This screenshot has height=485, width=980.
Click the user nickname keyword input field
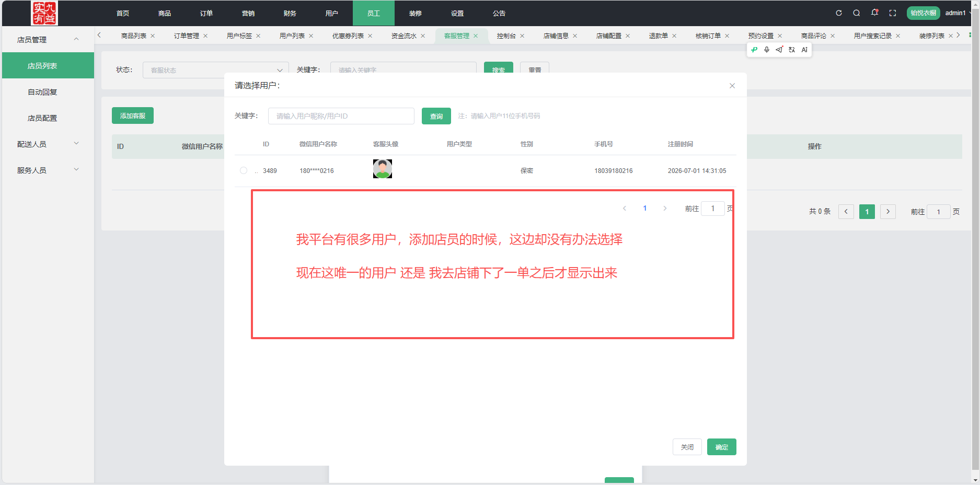pos(341,116)
